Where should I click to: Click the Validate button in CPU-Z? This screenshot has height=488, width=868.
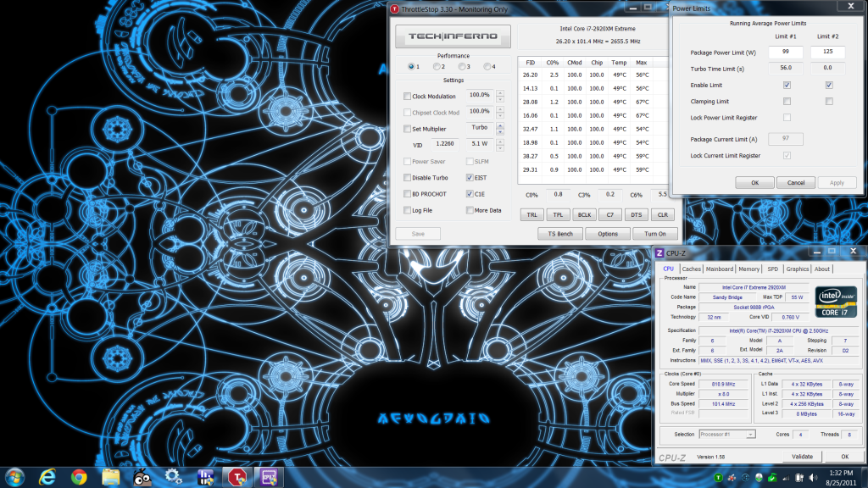(x=802, y=457)
